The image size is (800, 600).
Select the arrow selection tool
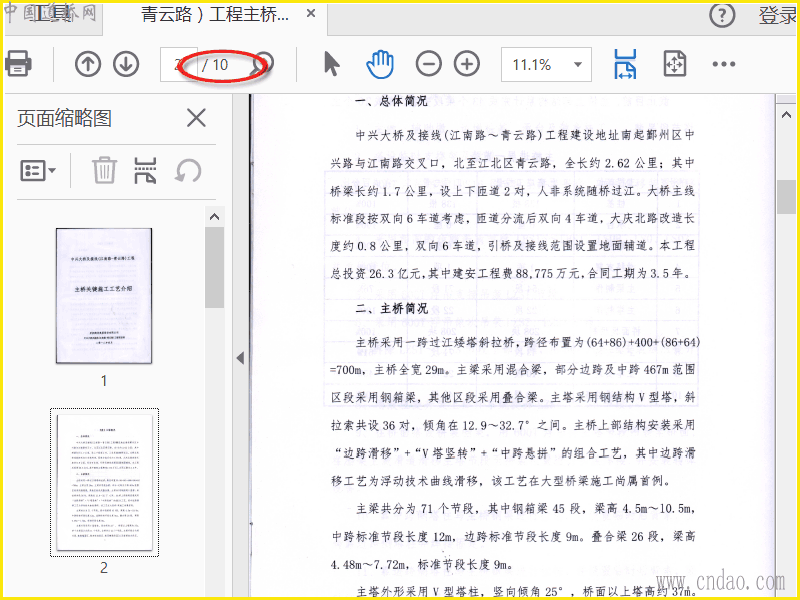point(332,64)
